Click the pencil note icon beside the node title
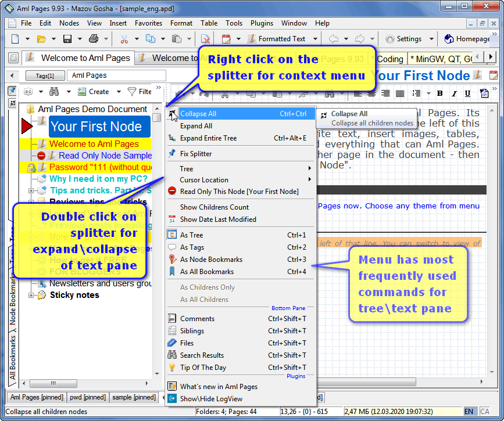This screenshot has height=421, width=504. (478, 75)
